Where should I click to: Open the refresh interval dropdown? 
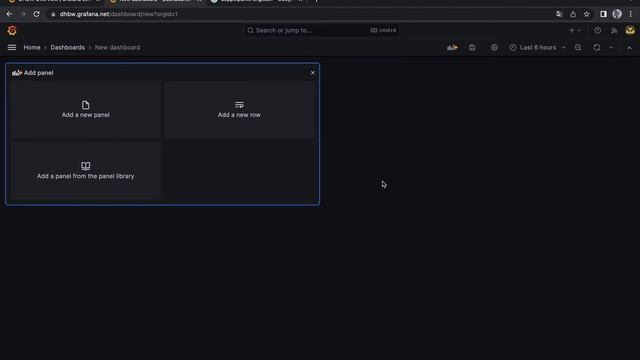(611, 47)
